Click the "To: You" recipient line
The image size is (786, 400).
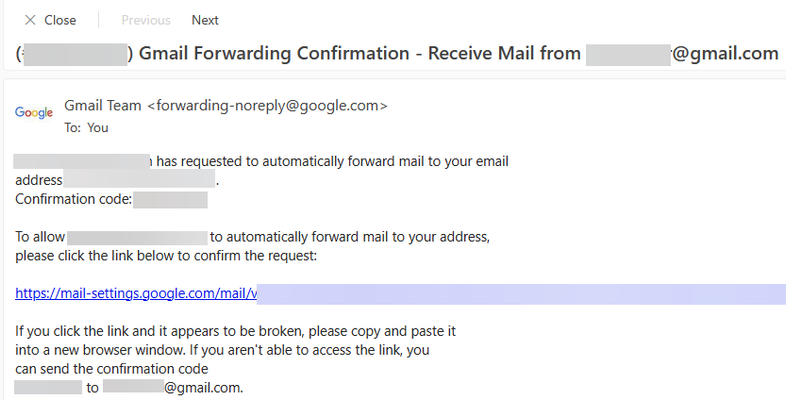click(x=86, y=128)
